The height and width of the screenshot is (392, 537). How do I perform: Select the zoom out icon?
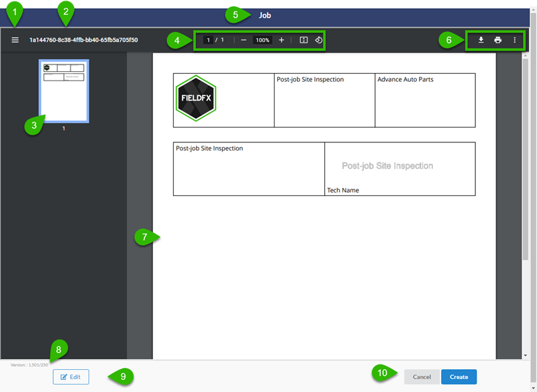[244, 40]
